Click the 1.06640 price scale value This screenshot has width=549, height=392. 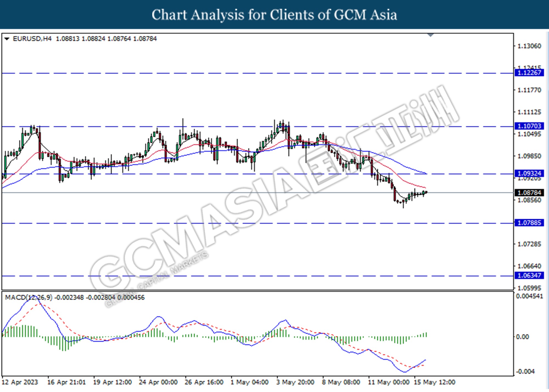click(x=529, y=266)
